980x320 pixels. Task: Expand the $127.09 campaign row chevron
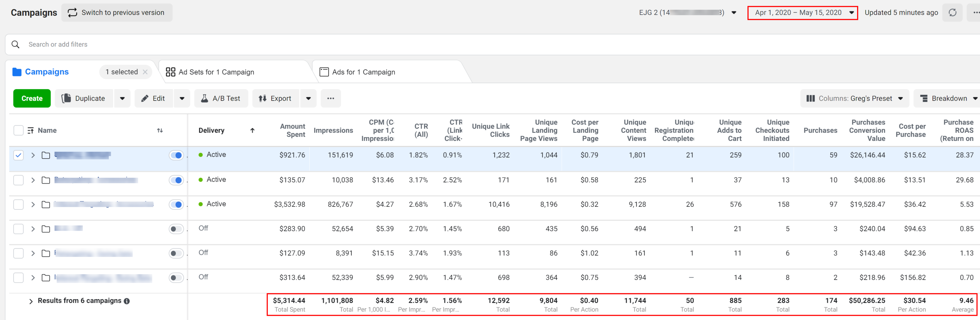click(33, 253)
